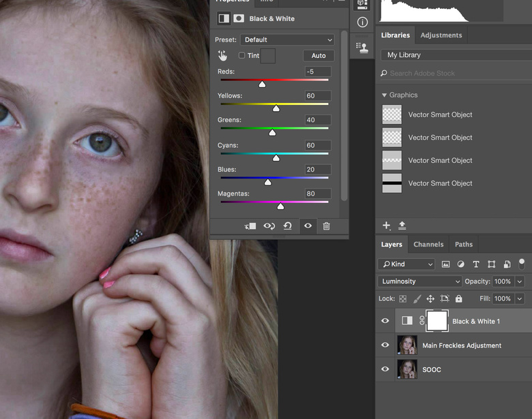The width and height of the screenshot is (532, 419).
Task: Lock layer position icon
Action: tap(430, 298)
